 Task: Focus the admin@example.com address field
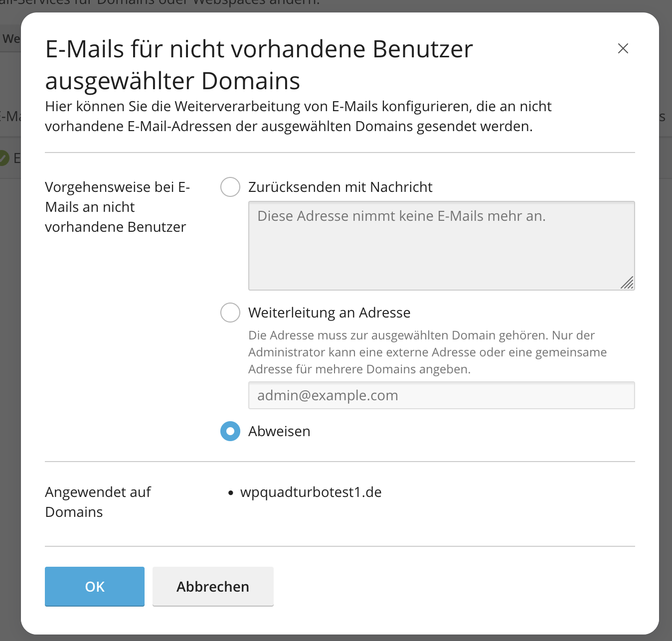pyautogui.click(x=441, y=395)
